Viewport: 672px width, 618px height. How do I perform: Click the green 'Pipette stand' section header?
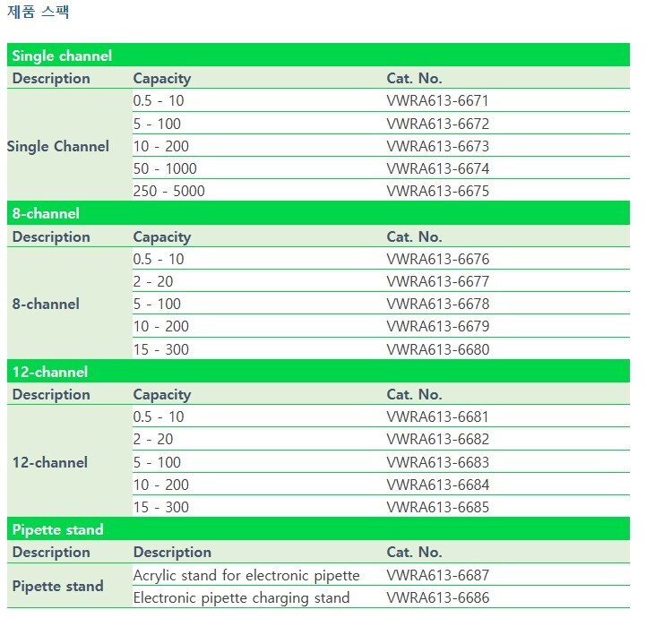coord(318,529)
